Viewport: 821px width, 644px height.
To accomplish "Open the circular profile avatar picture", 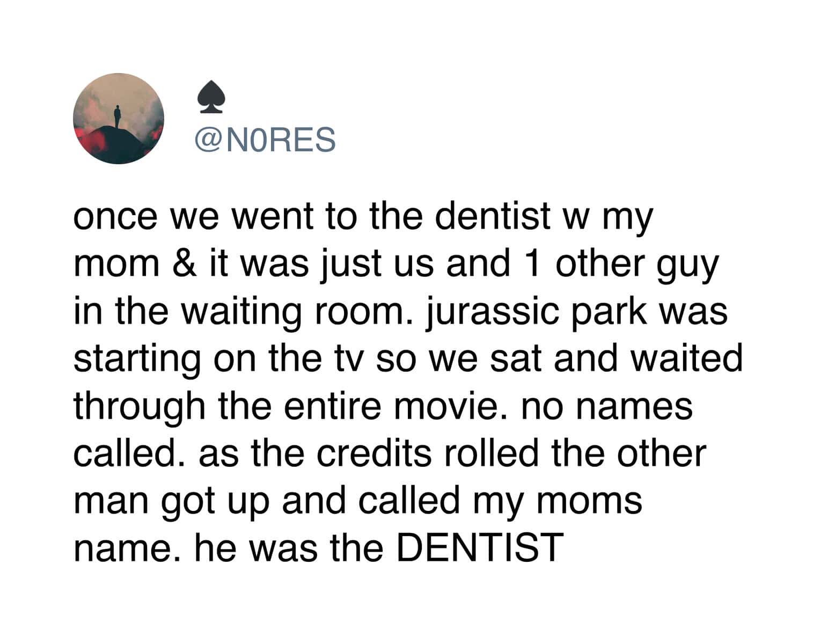I will pos(119,119).
